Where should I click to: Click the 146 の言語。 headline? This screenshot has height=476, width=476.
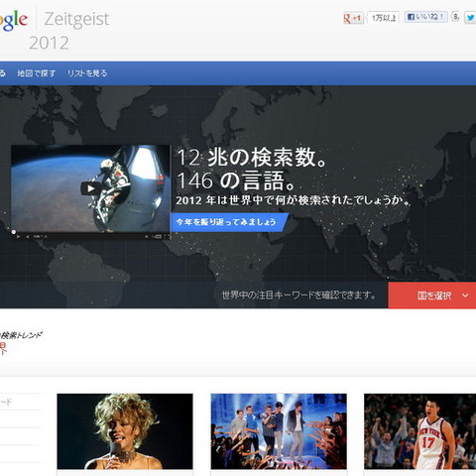click(x=236, y=180)
